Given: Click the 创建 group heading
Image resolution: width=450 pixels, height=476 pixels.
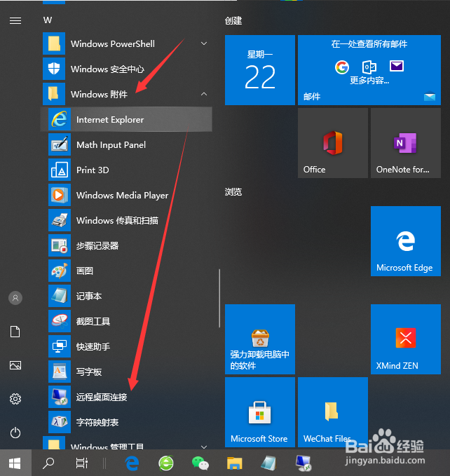Looking at the screenshot, I should pyautogui.click(x=233, y=20).
